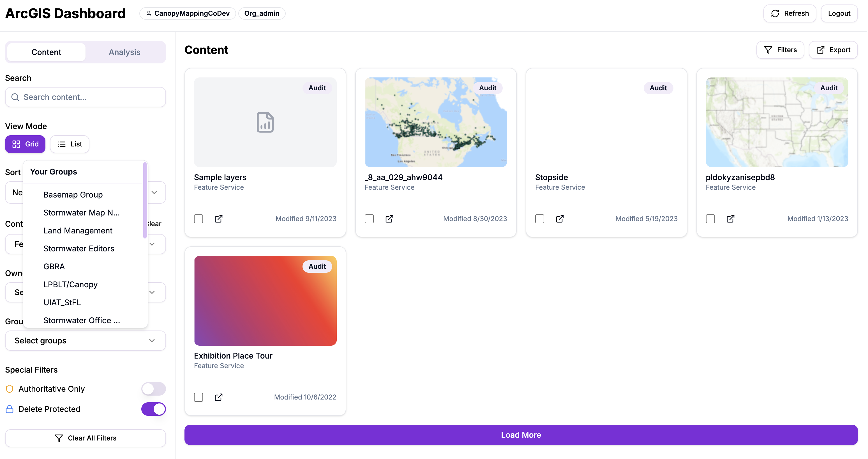Open the Exhibition Place Tour gradient thumbnail

(x=265, y=300)
